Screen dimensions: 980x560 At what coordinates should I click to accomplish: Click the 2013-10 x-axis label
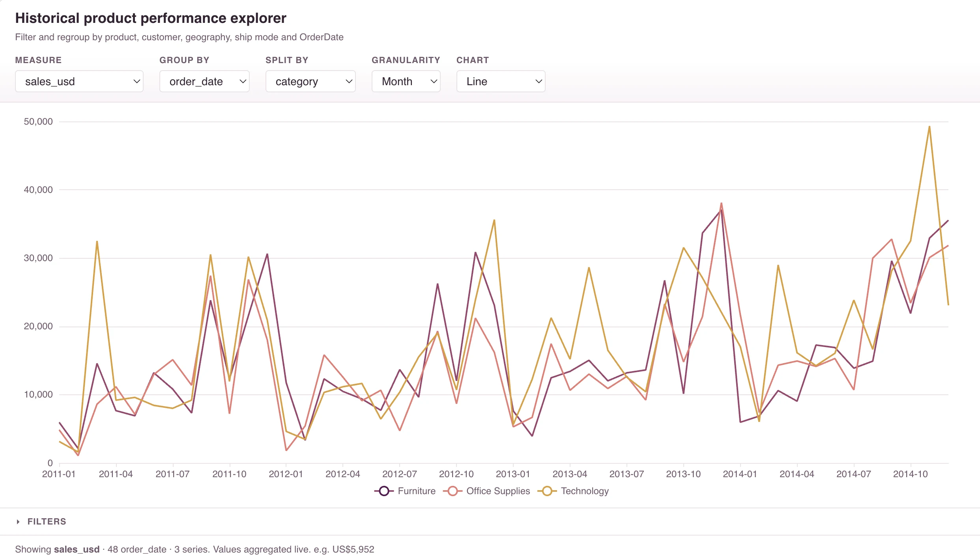(683, 474)
